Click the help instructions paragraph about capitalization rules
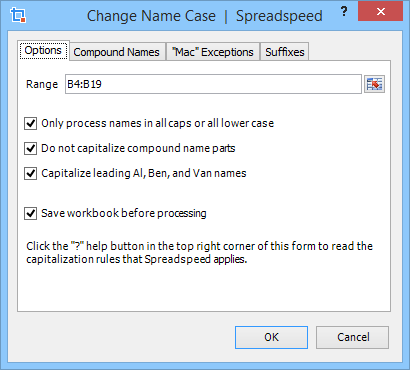Screen dimensions: 410x370 pyautogui.click(x=199, y=253)
